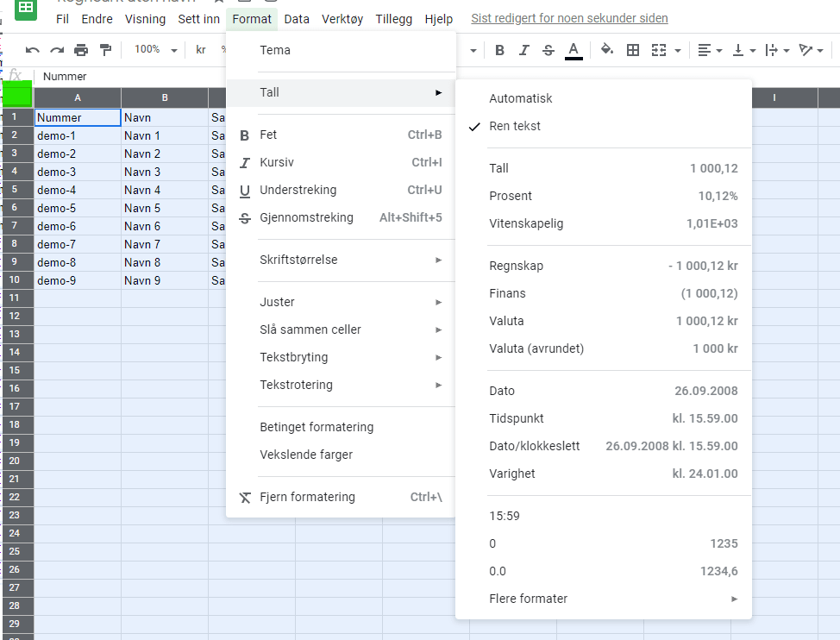Open the borders grid icon
The width and height of the screenshot is (840, 640).
[633, 50]
